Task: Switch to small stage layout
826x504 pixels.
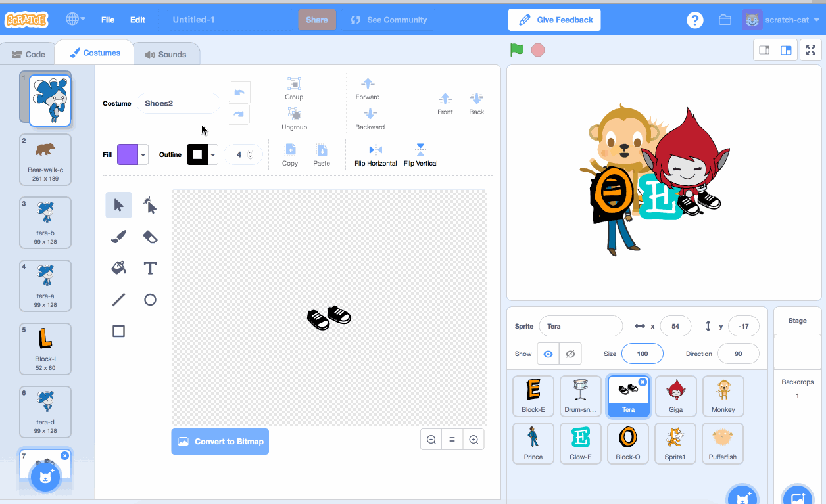Action: [x=764, y=50]
